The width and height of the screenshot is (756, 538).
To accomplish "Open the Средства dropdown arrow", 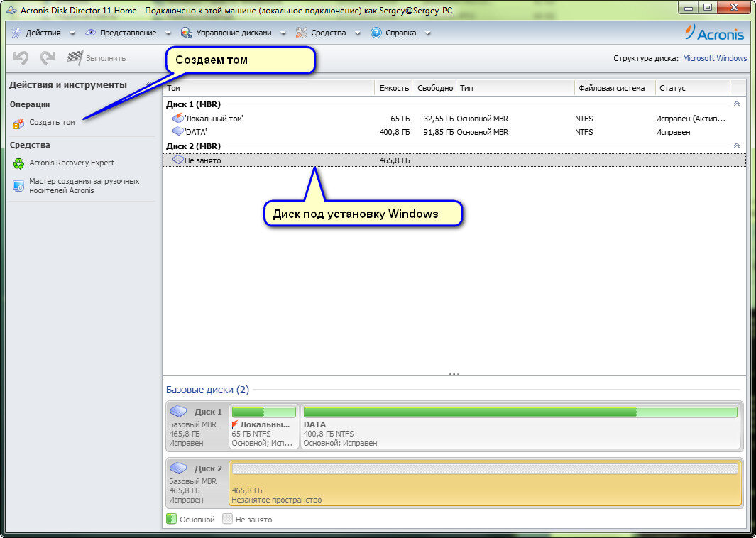I will 358,33.
